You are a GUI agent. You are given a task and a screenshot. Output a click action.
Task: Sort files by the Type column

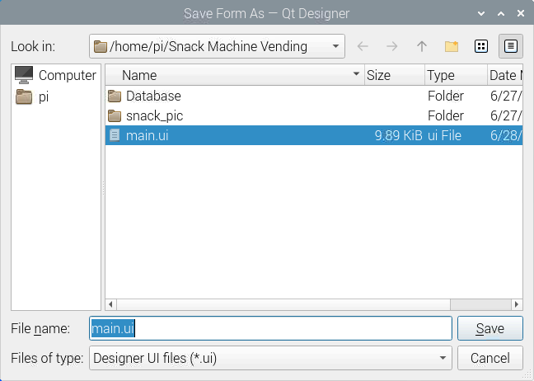click(x=456, y=75)
